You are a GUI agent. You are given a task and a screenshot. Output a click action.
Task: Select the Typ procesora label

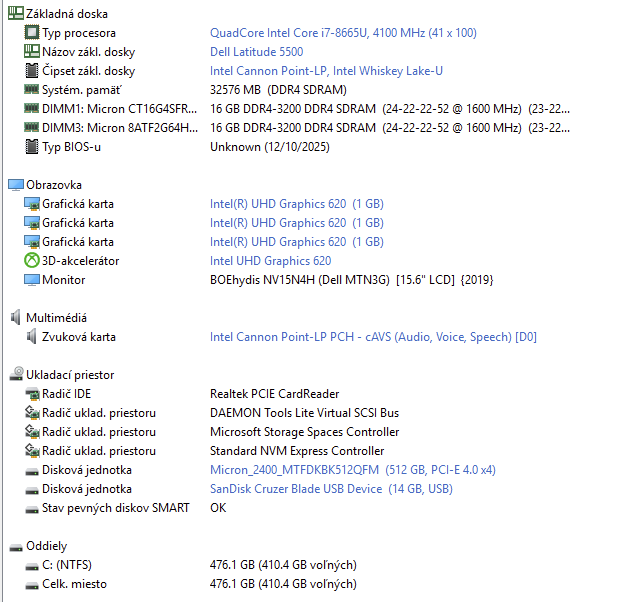[79, 33]
